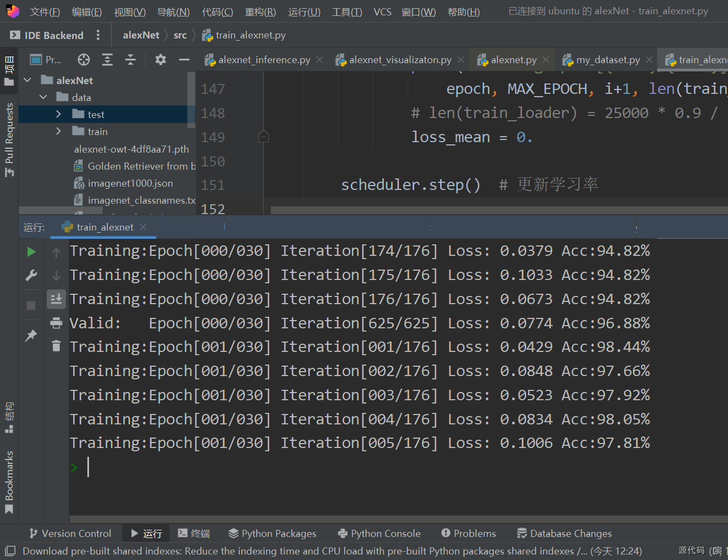Switch to alexnet_inference.py tab

[257, 59]
